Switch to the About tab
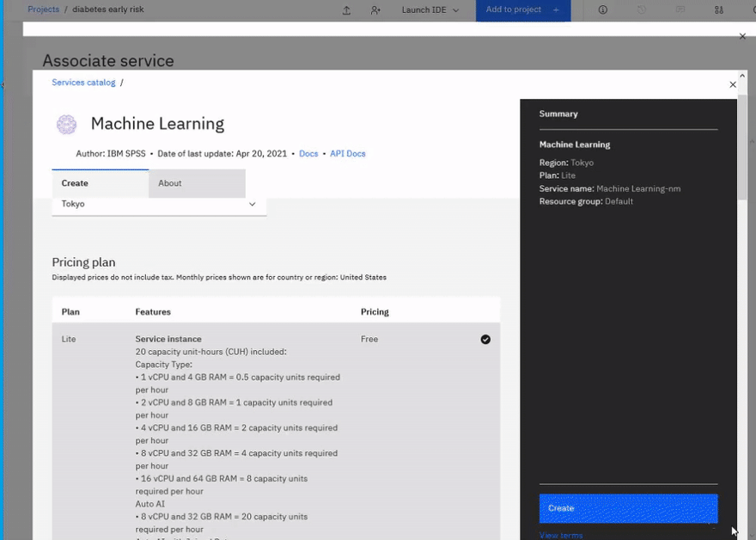This screenshot has height=540, width=756. point(197,183)
